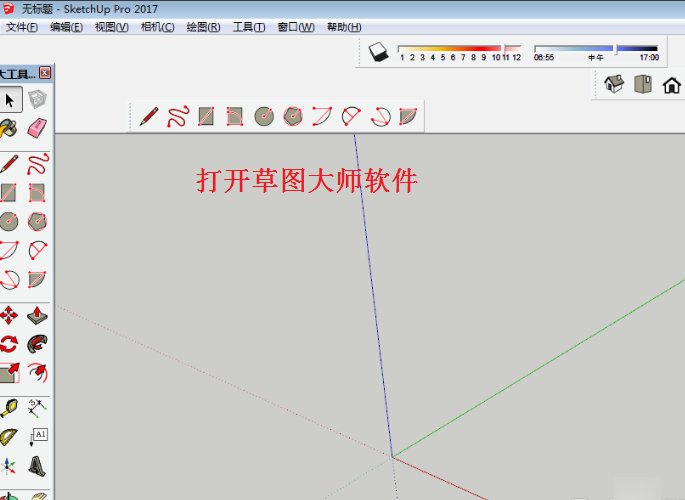Click 3 Point Arc in horizontal drawing toolbar
This screenshot has width=685, height=500.
click(x=380, y=117)
